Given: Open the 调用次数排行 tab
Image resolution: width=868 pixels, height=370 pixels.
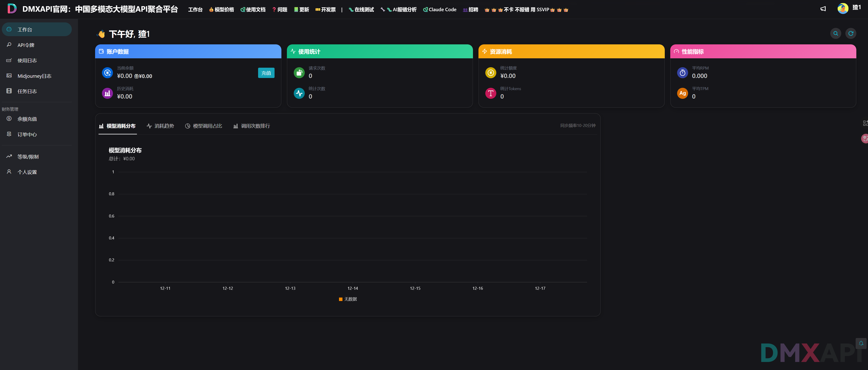Looking at the screenshot, I should coord(251,126).
